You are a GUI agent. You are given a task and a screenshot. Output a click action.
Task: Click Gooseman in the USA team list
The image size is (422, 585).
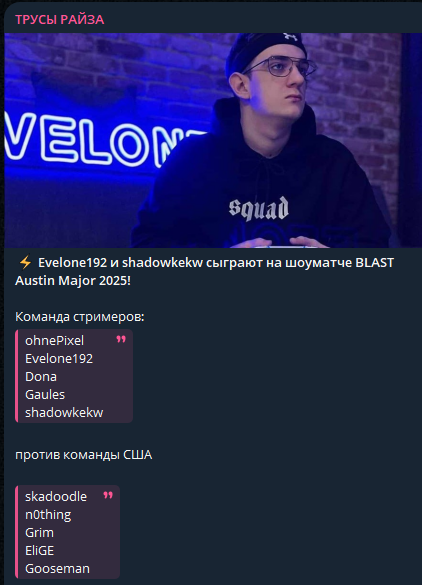coord(57,569)
